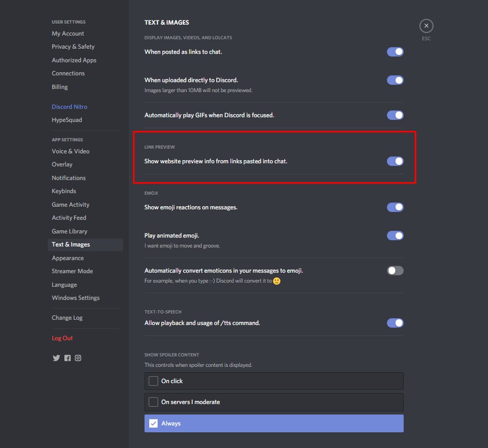The image size is (488, 448).
Task: Open the Keybinds section
Action: [x=64, y=191]
